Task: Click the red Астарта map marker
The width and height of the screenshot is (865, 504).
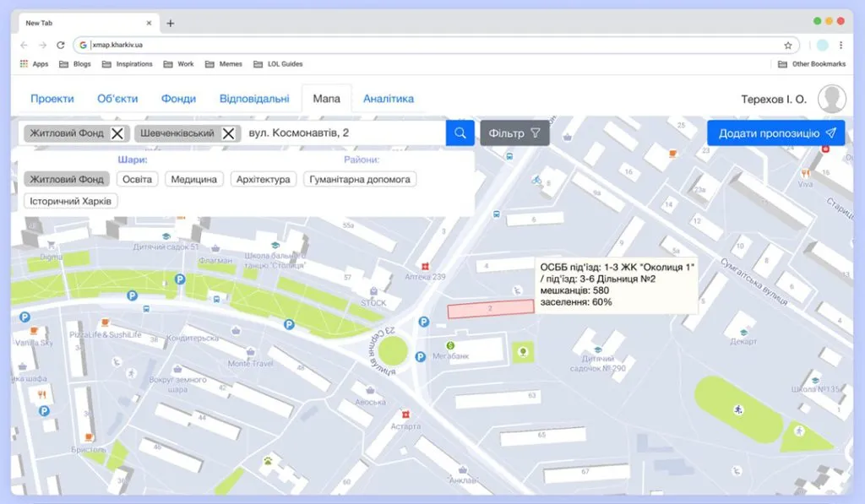Action: click(x=405, y=414)
